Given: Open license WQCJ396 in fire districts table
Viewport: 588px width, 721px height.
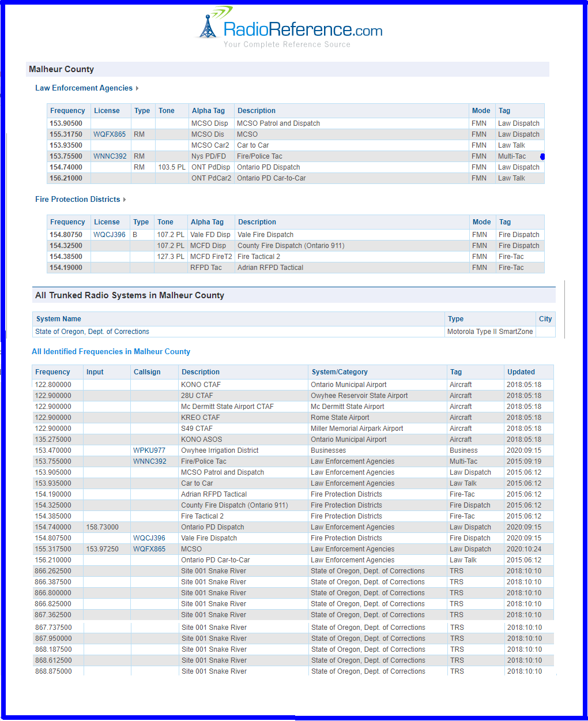Looking at the screenshot, I should (x=109, y=235).
